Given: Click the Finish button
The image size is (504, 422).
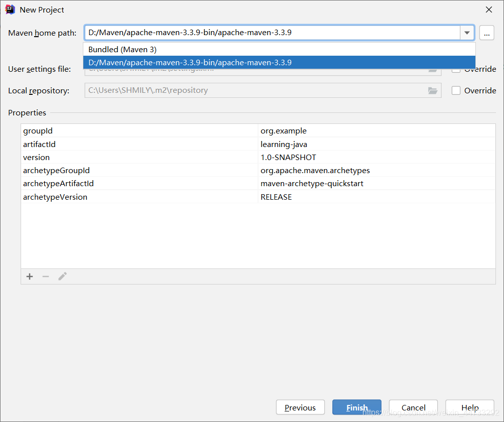Looking at the screenshot, I should 357,407.
